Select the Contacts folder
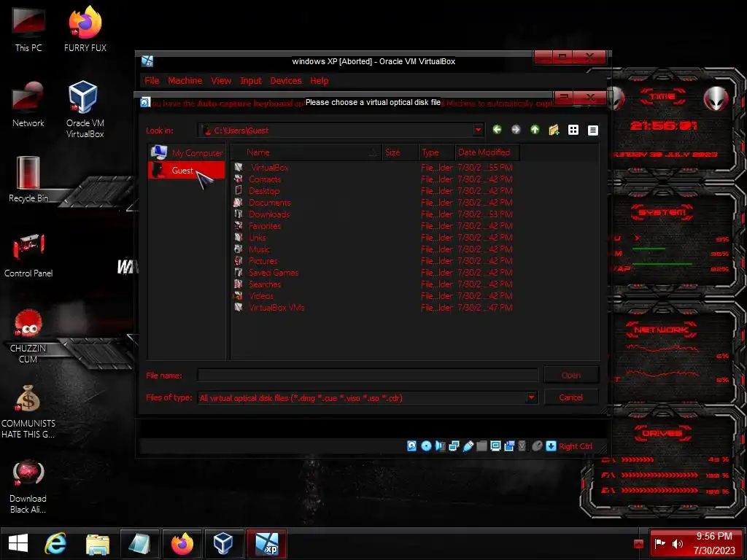 tap(264, 179)
